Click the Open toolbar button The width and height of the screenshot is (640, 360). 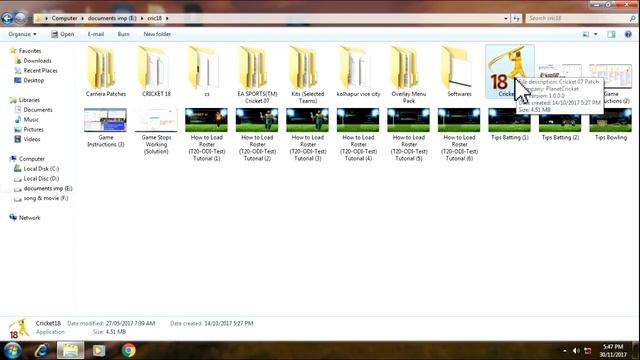[62, 34]
